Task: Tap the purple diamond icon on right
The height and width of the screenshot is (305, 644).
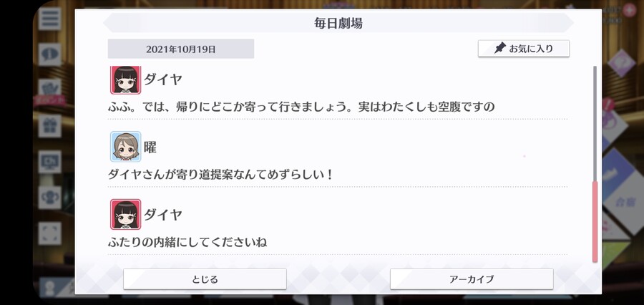Action: (x=621, y=63)
